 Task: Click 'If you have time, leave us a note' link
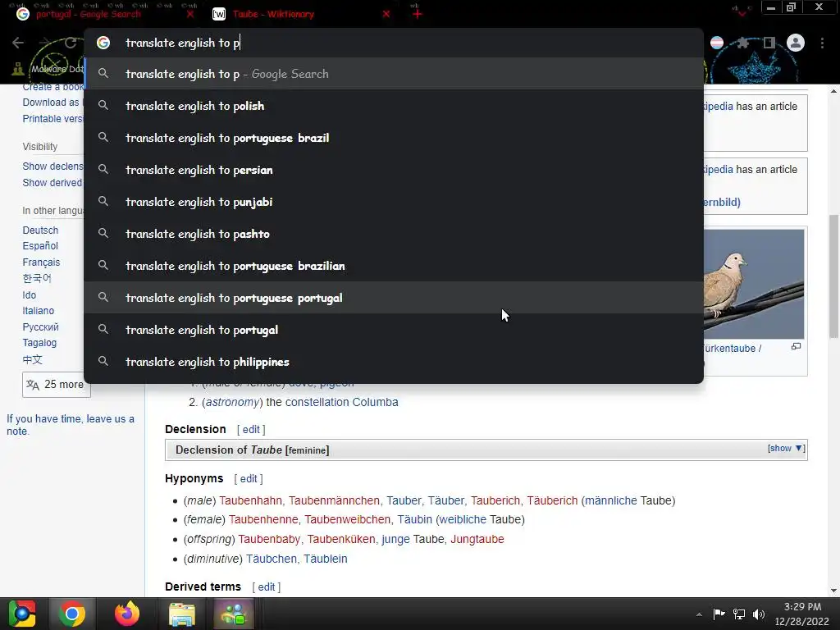[x=71, y=425]
